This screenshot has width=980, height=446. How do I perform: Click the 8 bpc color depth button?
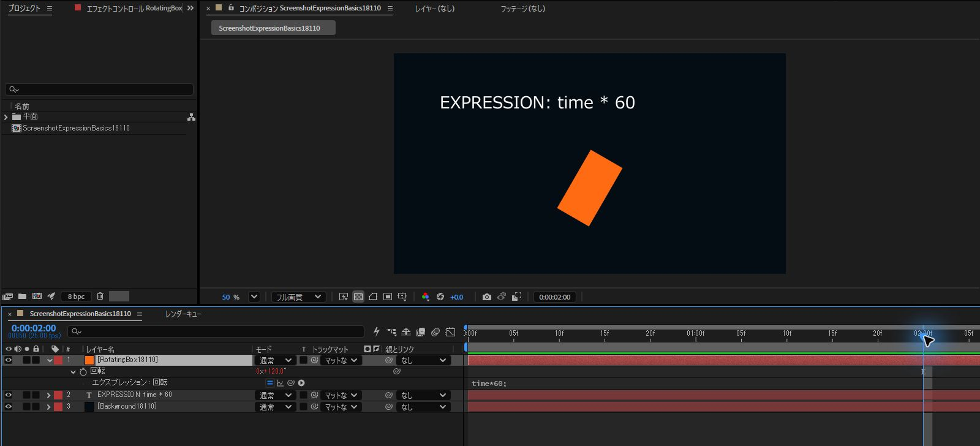pos(77,297)
